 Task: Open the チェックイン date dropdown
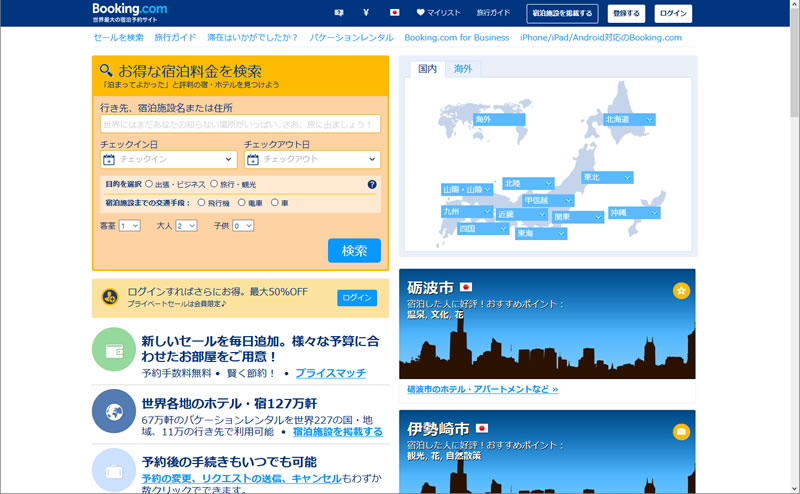(x=169, y=160)
